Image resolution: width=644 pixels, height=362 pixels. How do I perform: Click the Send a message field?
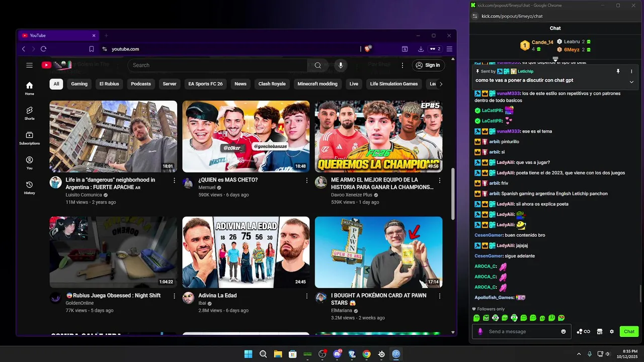(522, 331)
